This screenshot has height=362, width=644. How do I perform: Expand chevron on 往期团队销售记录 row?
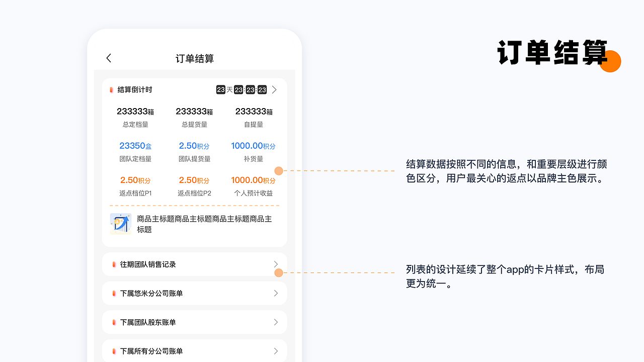276,264
